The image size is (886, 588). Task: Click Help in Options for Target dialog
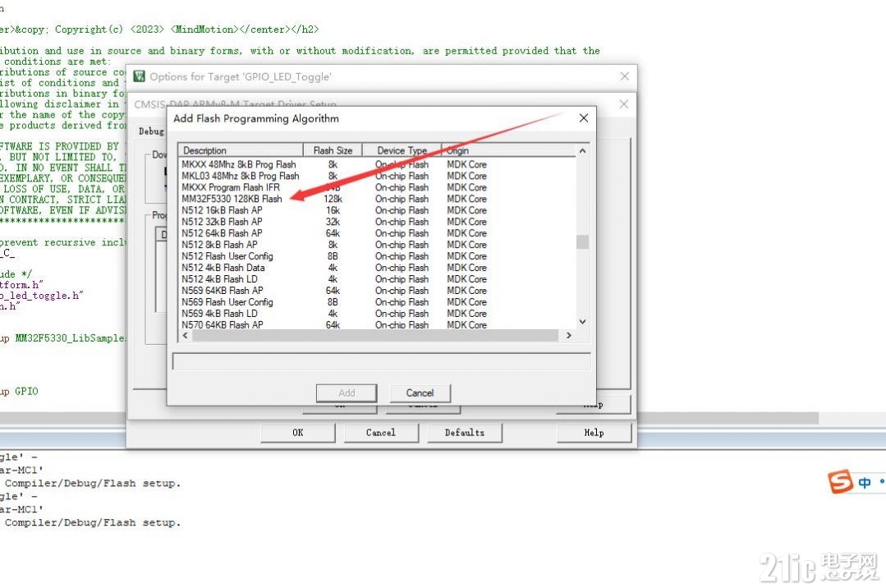(x=594, y=433)
